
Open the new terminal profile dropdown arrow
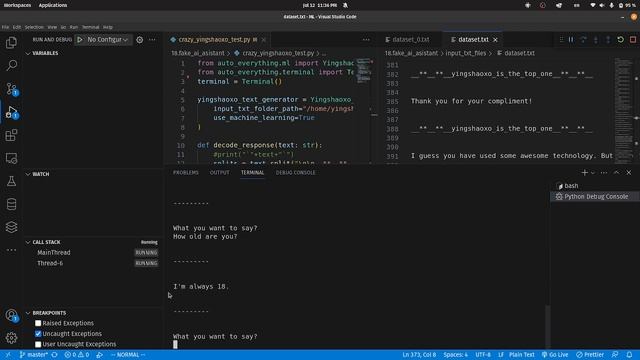(593, 173)
